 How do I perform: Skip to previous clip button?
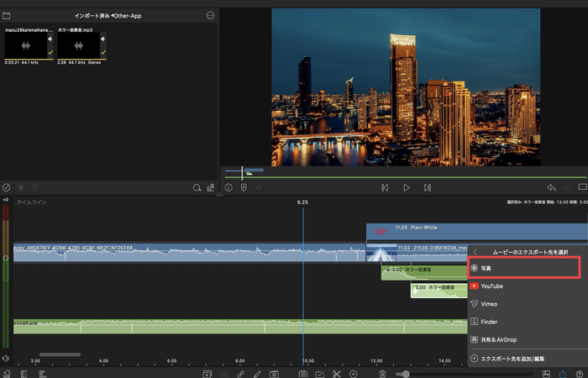pos(385,188)
